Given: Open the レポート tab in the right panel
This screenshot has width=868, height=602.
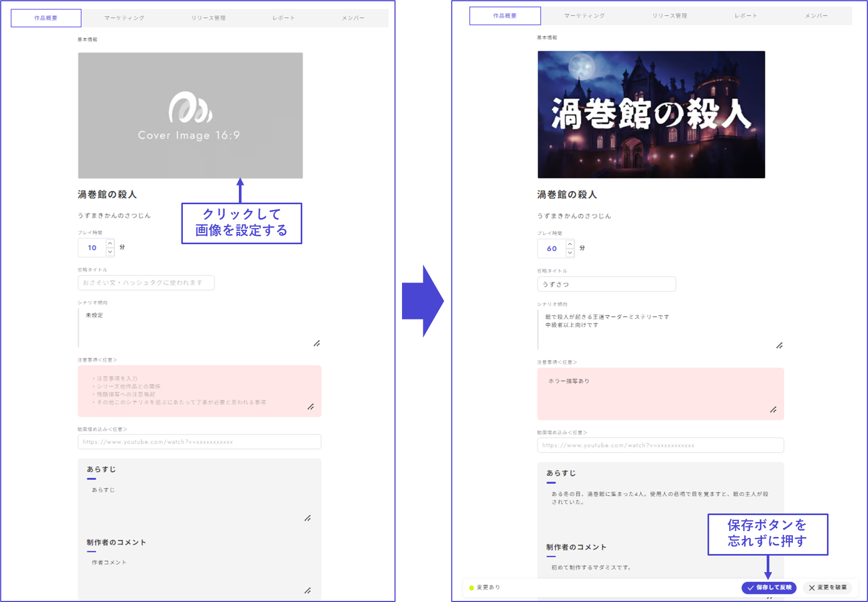Looking at the screenshot, I should pyautogui.click(x=745, y=16).
